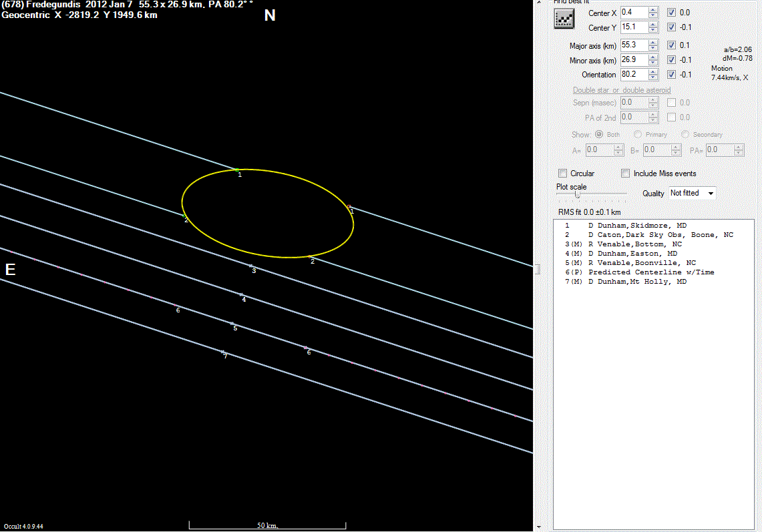Increase Major axis with the up arrow
Viewport: 762px width, 532px height.
point(652,43)
